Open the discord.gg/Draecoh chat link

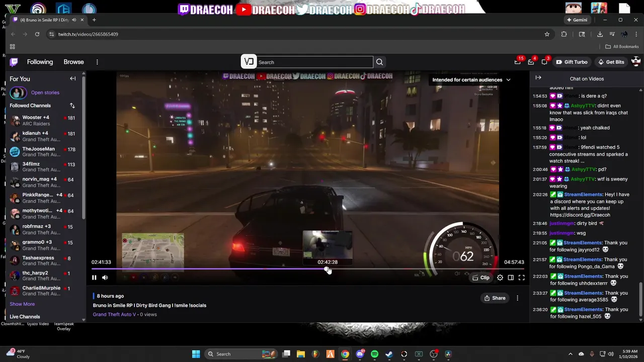click(x=580, y=215)
